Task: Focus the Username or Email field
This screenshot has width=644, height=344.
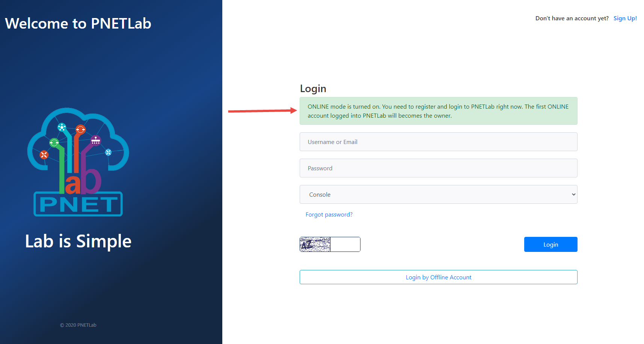Action: 438,142
